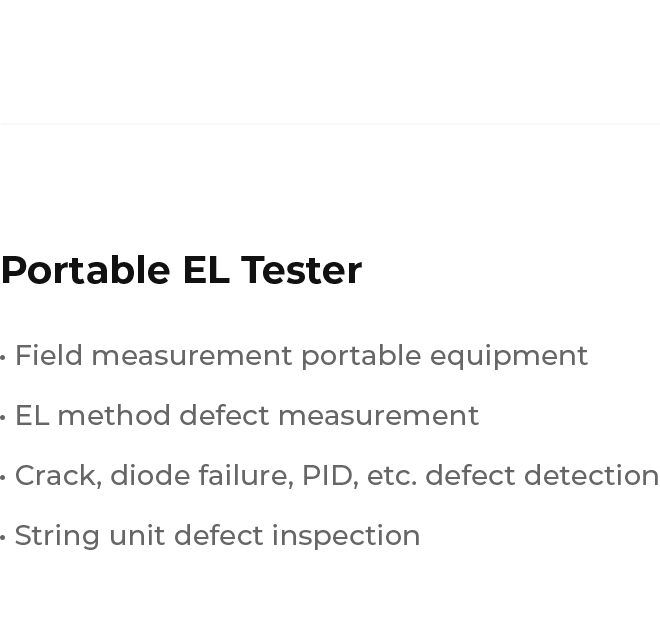Click the word "method" in second bullet
This screenshot has height=630, width=660.
click(x=114, y=415)
